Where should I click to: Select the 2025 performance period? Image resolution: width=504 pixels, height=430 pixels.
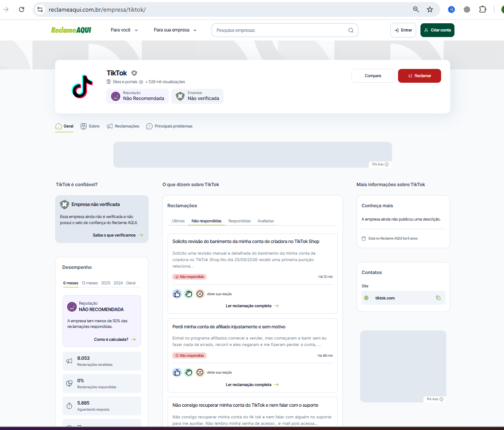(106, 283)
